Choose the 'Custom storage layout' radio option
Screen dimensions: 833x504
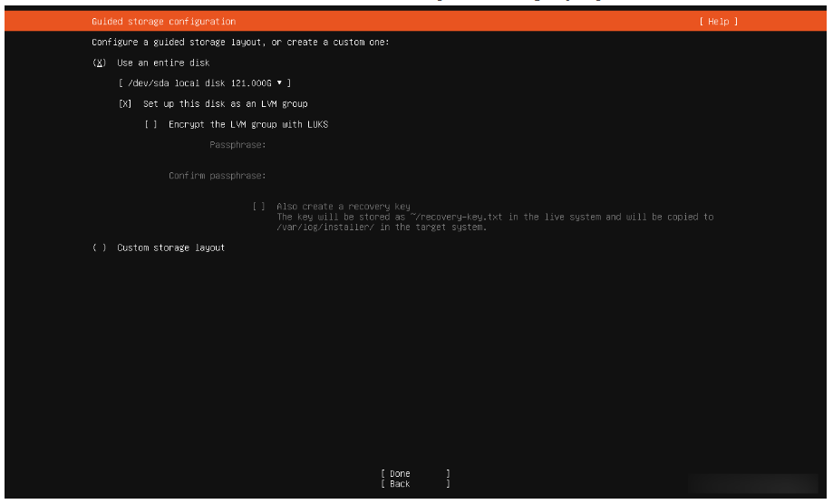[x=100, y=247]
